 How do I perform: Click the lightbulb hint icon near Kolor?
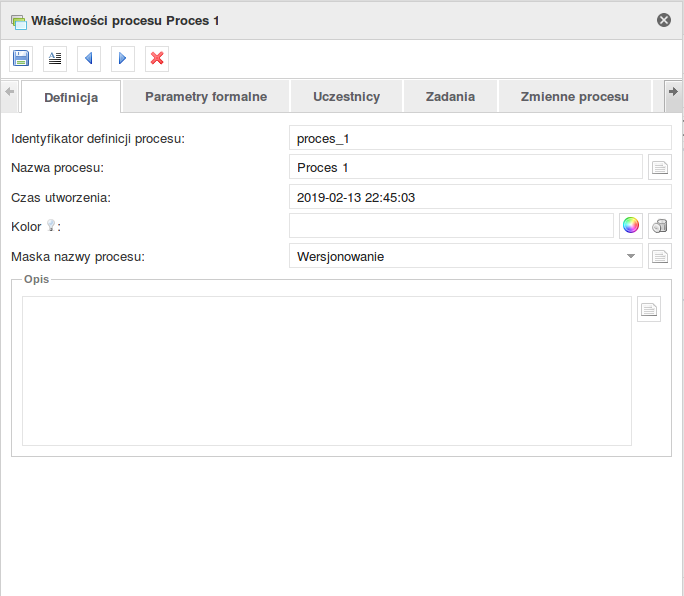coord(51,225)
